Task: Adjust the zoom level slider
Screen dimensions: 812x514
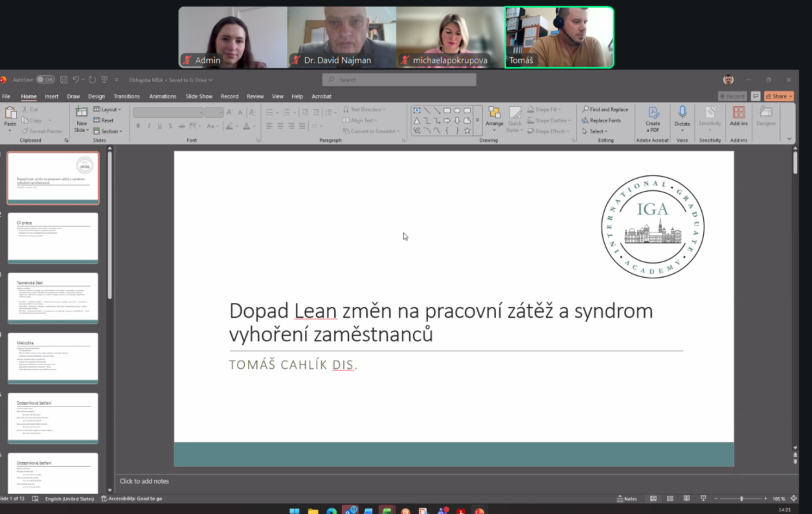Action: click(x=741, y=499)
